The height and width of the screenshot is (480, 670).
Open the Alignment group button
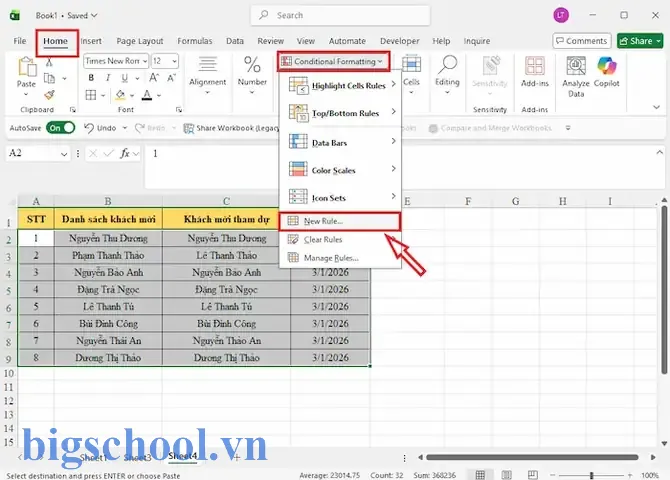[207, 75]
